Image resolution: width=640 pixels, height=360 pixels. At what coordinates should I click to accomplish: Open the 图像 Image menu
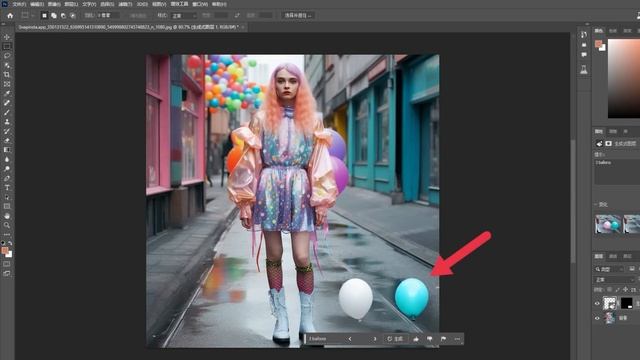pos(54,4)
